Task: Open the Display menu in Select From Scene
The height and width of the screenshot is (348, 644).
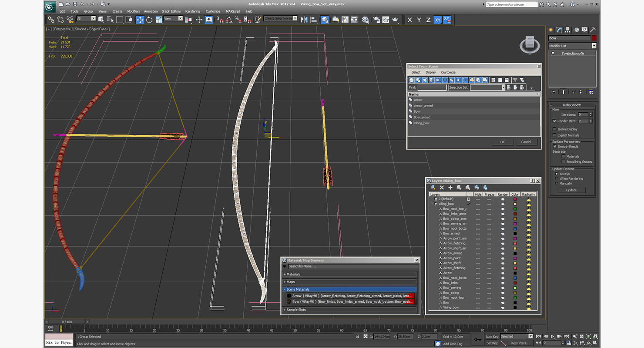Action: (430, 72)
